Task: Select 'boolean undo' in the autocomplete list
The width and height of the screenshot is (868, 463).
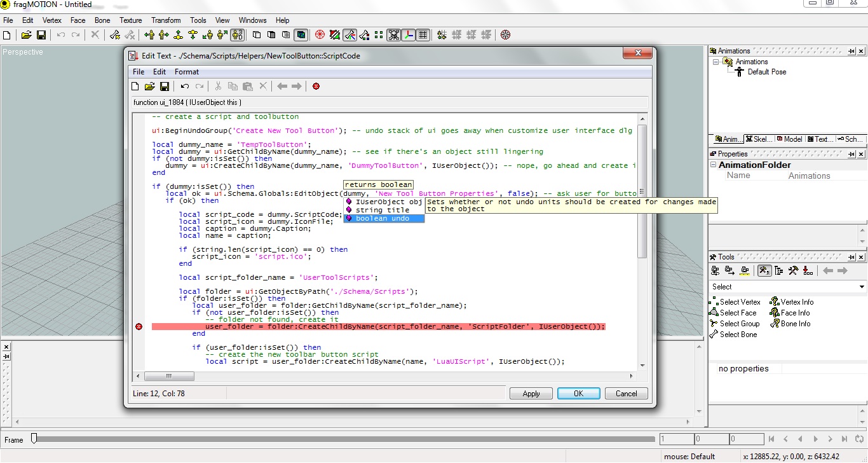Action: coord(383,218)
